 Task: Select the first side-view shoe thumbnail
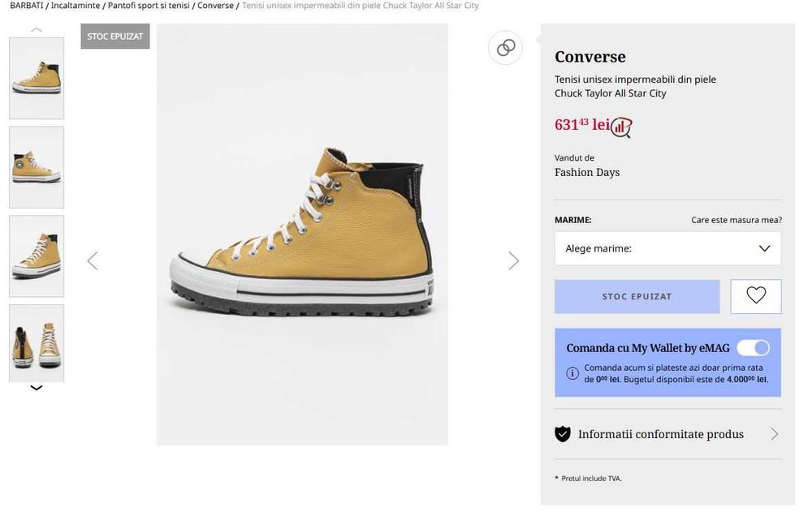pyautogui.click(x=37, y=78)
